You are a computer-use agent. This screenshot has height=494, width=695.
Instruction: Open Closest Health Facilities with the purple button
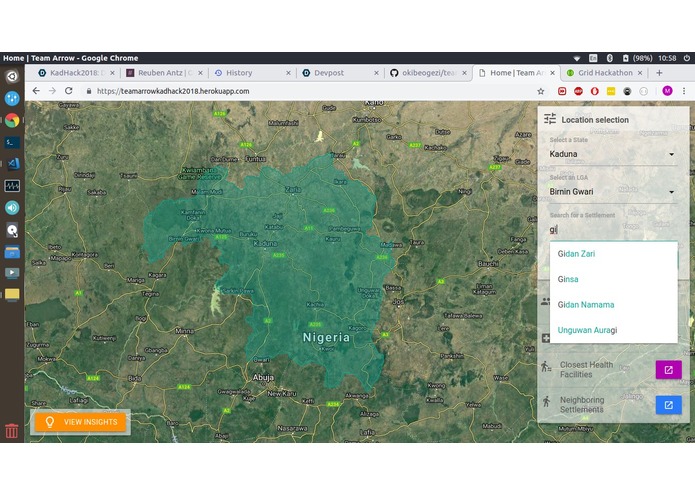[668, 370]
